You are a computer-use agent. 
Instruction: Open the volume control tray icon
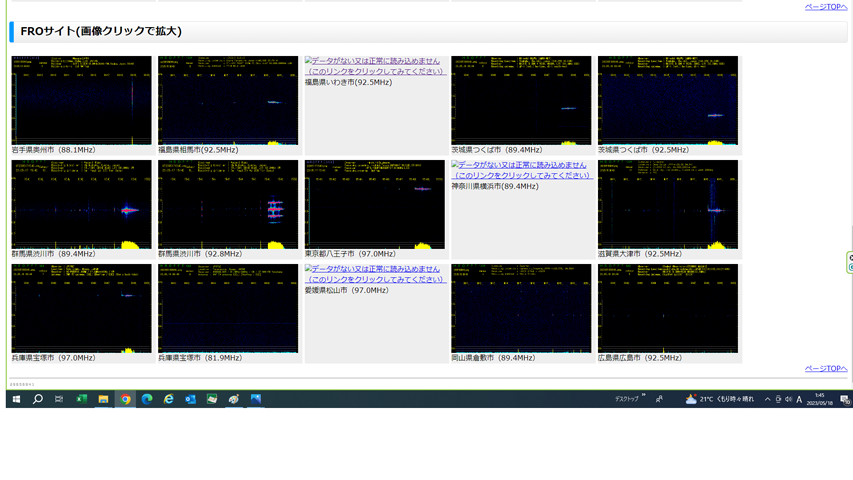(788, 399)
